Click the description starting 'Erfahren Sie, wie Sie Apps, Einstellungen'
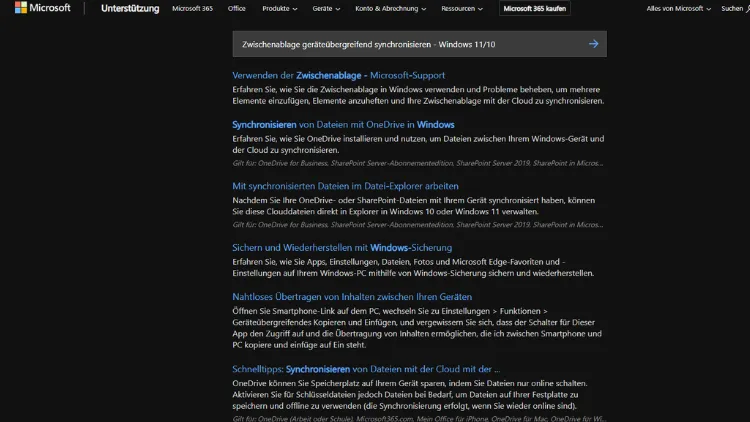The height and width of the screenshot is (422, 750). (x=413, y=267)
